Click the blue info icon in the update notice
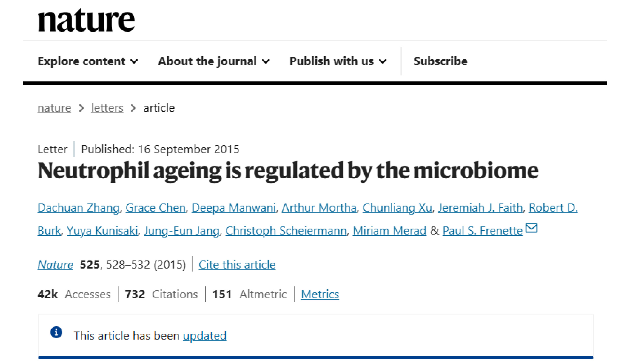 (56, 332)
